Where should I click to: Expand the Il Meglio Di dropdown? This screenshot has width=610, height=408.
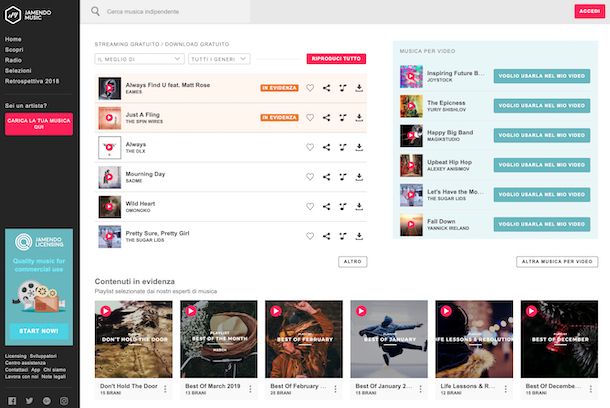tap(139, 59)
